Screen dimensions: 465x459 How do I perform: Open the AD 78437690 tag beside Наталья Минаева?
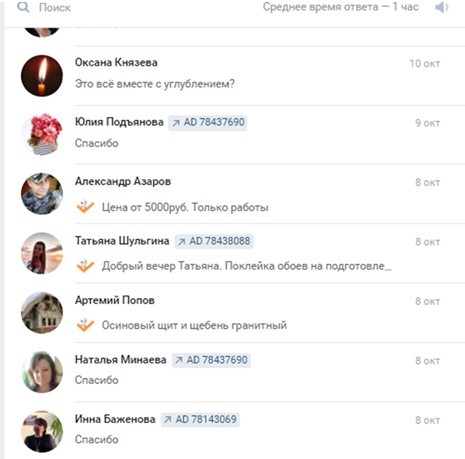click(211, 360)
